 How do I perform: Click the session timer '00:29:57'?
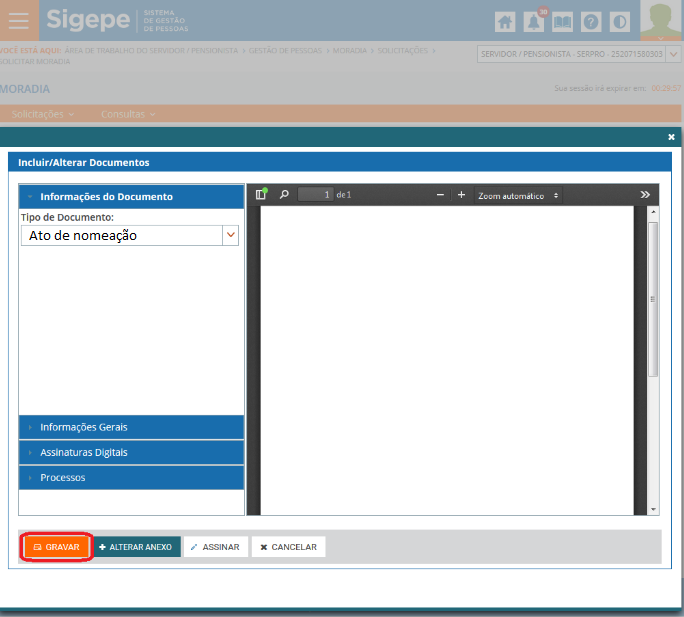(666, 88)
